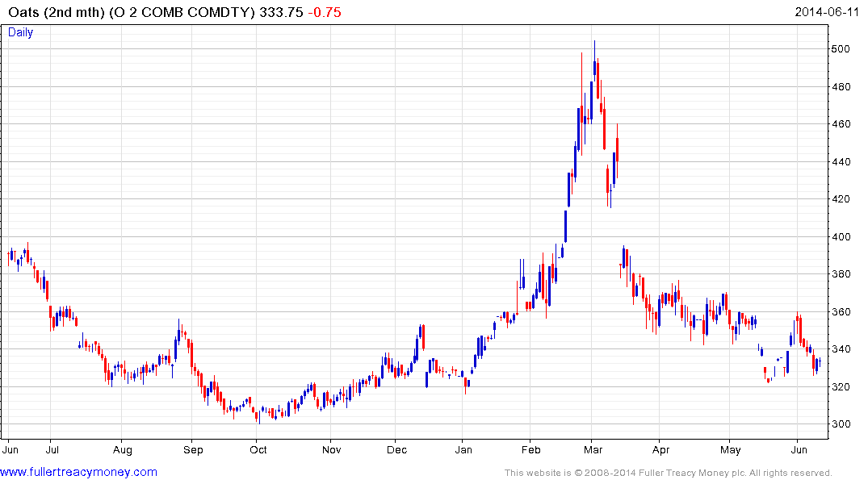Click the 500 price axis label

pos(841,49)
